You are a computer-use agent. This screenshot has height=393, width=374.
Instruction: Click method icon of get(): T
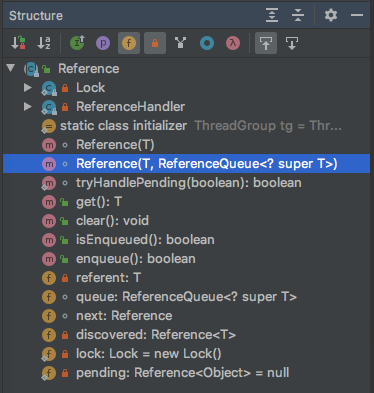click(49, 202)
